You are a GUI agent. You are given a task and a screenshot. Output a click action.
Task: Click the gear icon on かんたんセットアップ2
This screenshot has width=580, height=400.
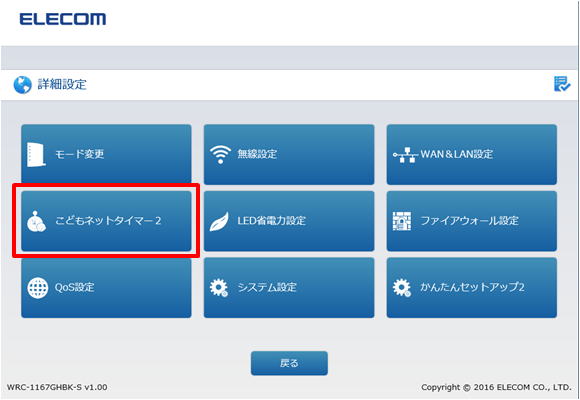click(x=402, y=288)
